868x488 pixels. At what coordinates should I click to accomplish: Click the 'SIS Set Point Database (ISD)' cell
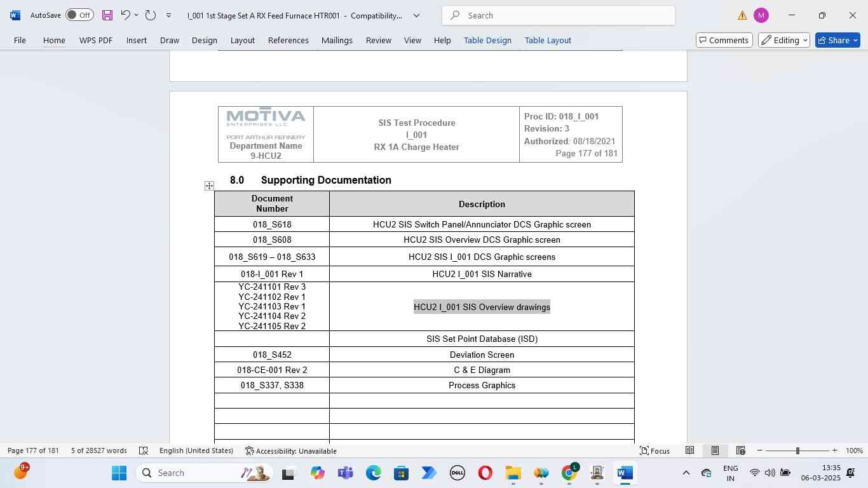482,339
